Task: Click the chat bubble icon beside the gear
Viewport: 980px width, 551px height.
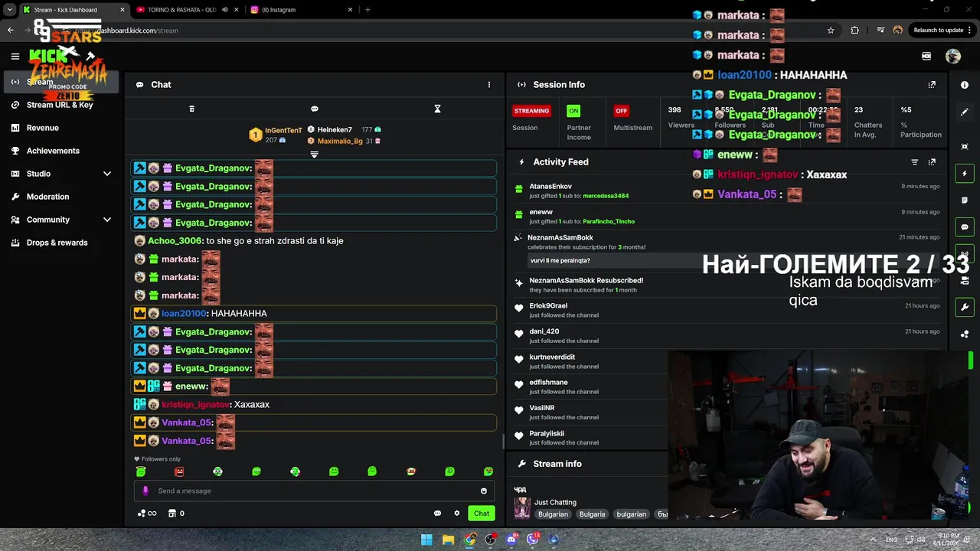Action: click(437, 514)
